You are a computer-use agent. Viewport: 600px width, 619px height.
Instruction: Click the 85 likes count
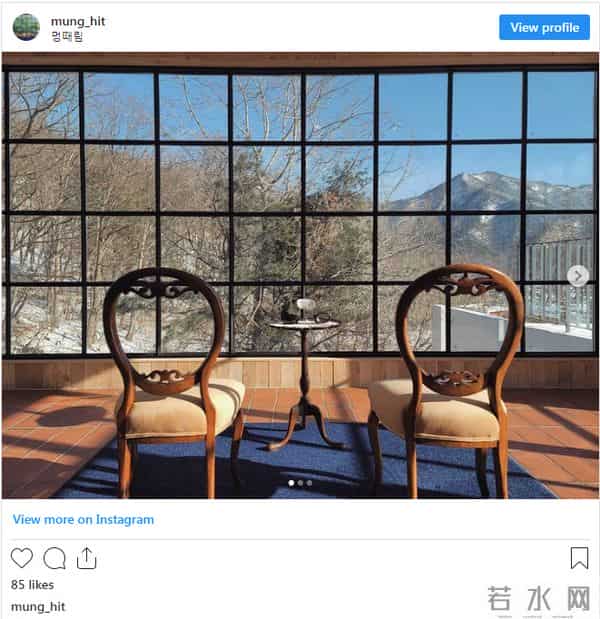[x=32, y=585]
